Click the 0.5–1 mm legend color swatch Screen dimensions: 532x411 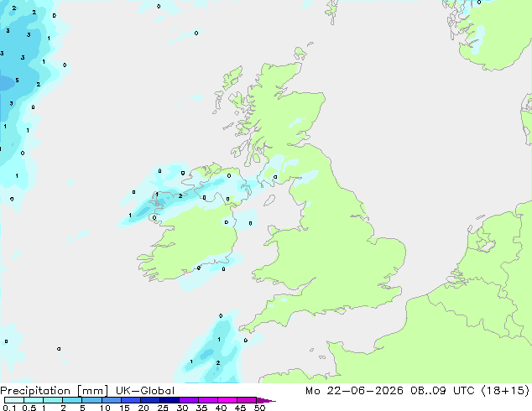coord(34,400)
